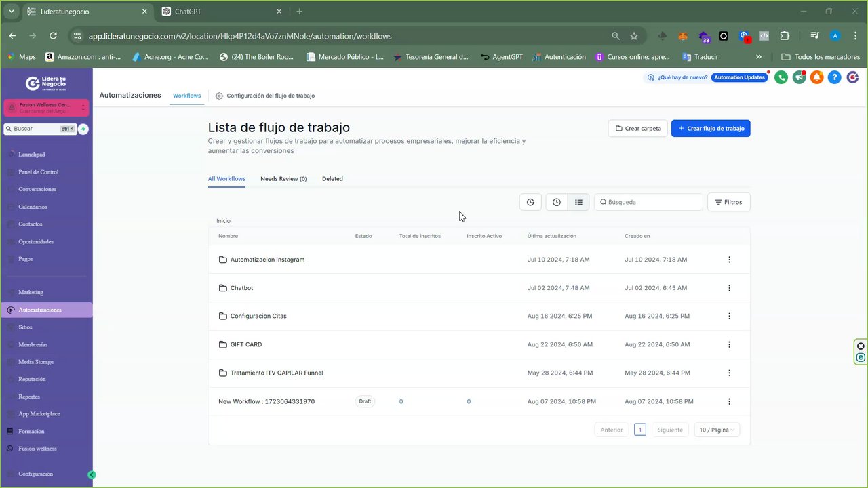The image size is (868, 488).
Task: Switch to list view toggle
Action: coord(578,202)
